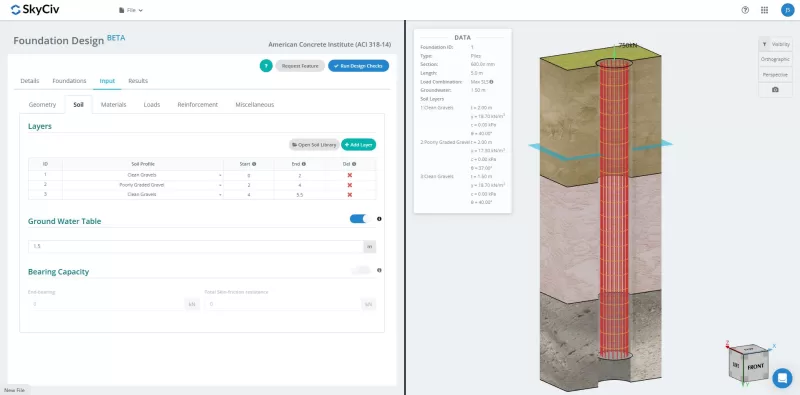Click the 750kN load label on pile
The height and width of the screenshot is (395, 800).
(628, 45)
